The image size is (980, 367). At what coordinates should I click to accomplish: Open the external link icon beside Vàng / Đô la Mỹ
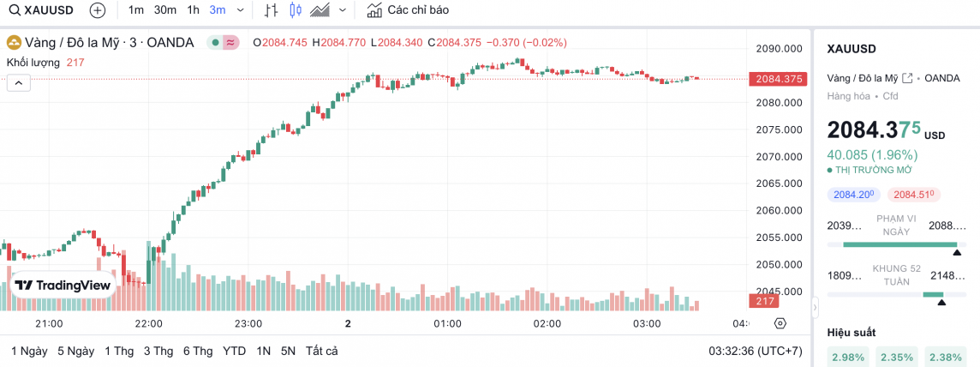[x=906, y=78]
